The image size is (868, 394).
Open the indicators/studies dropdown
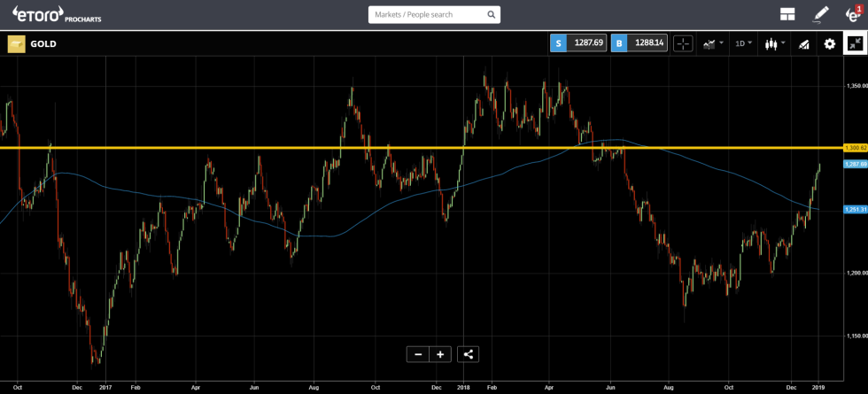pos(712,43)
